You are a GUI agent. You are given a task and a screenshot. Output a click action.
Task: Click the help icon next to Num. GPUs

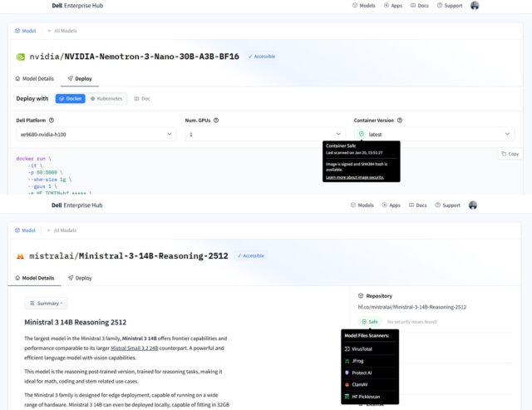(x=215, y=120)
